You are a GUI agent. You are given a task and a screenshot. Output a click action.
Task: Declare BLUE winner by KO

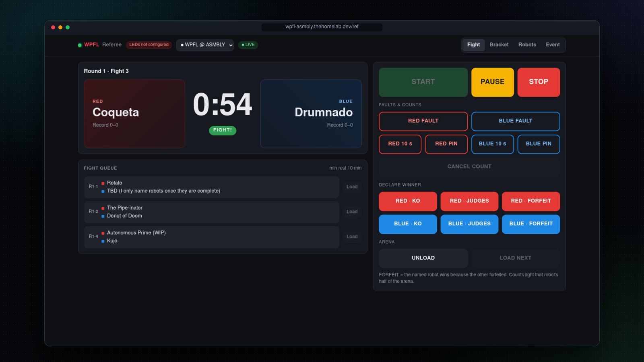pos(408,224)
